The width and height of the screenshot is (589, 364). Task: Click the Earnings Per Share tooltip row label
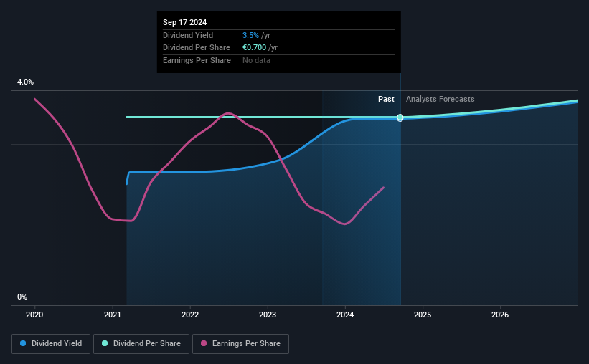coord(197,60)
